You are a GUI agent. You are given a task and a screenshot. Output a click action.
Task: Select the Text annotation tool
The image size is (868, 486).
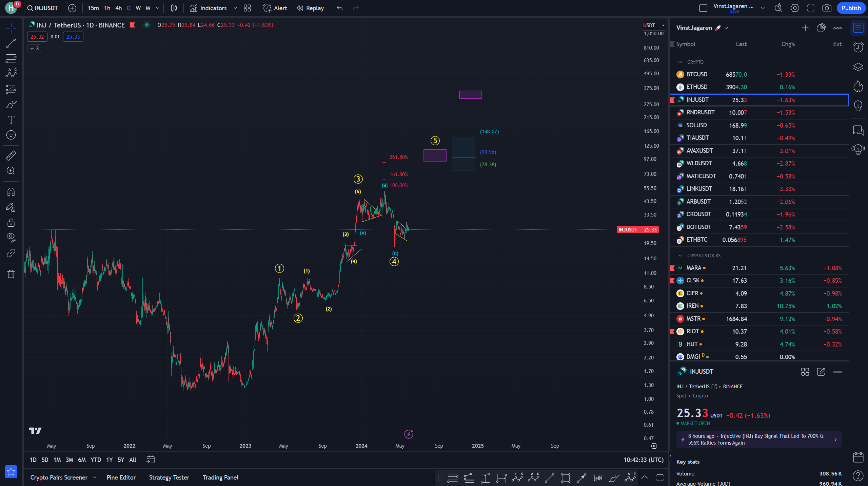pyautogui.click(x=11, y=120)
